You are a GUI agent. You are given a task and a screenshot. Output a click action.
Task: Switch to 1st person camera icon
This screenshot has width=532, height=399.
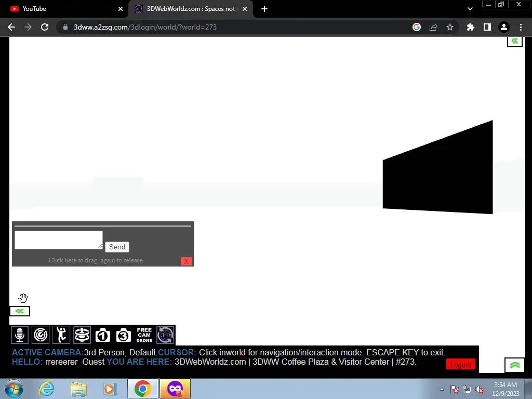click(x=103, y=335)
